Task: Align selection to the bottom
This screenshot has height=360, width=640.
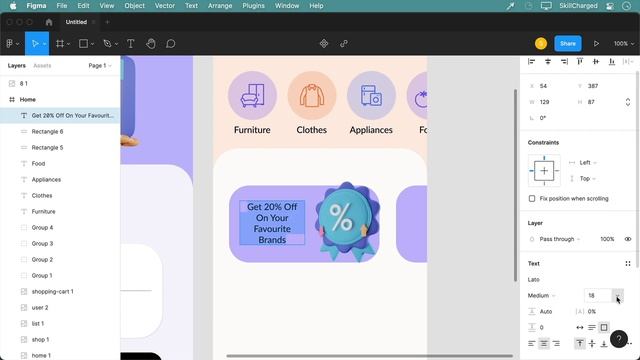Action: 612,62
